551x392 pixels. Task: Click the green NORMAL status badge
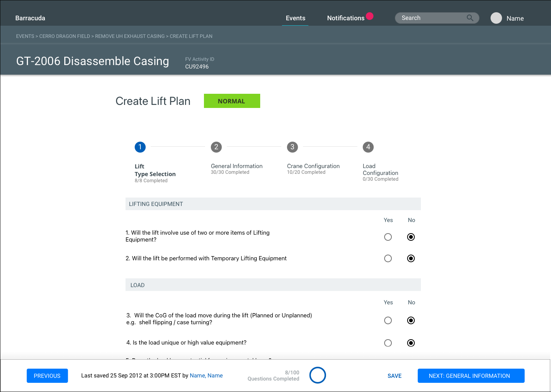[x=232, y=101]
